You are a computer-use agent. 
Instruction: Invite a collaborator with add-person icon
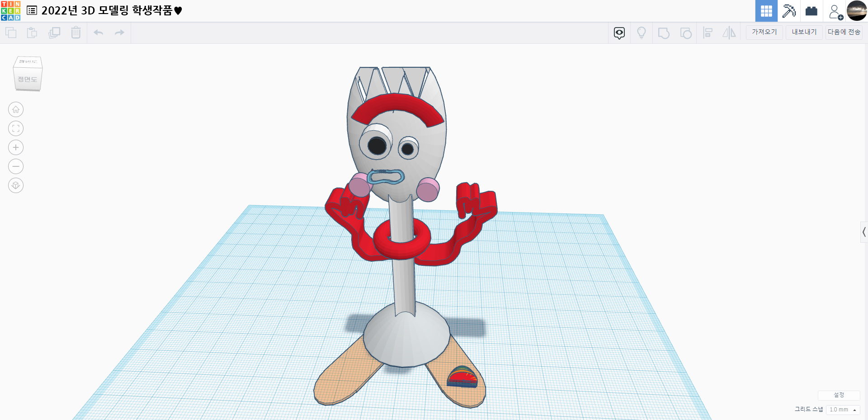coord(835,11)
